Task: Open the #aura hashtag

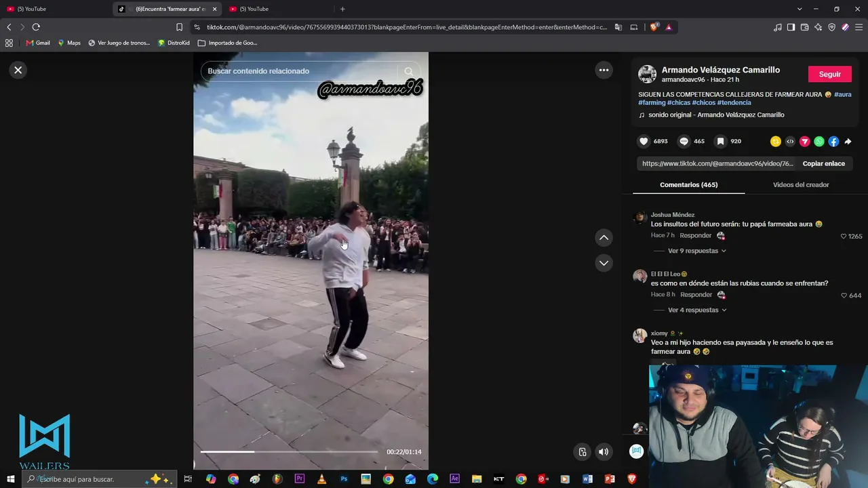Action: pyautogui.click(x=843, y=94)
